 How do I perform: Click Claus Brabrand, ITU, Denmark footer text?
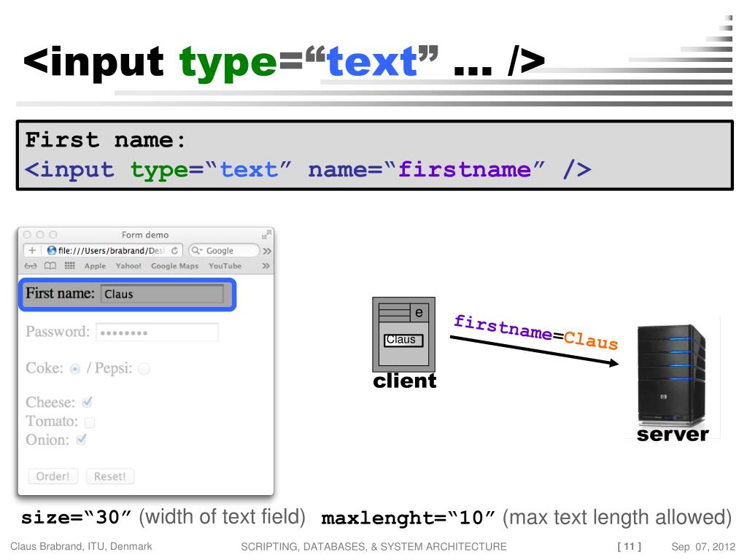(81, 546)
